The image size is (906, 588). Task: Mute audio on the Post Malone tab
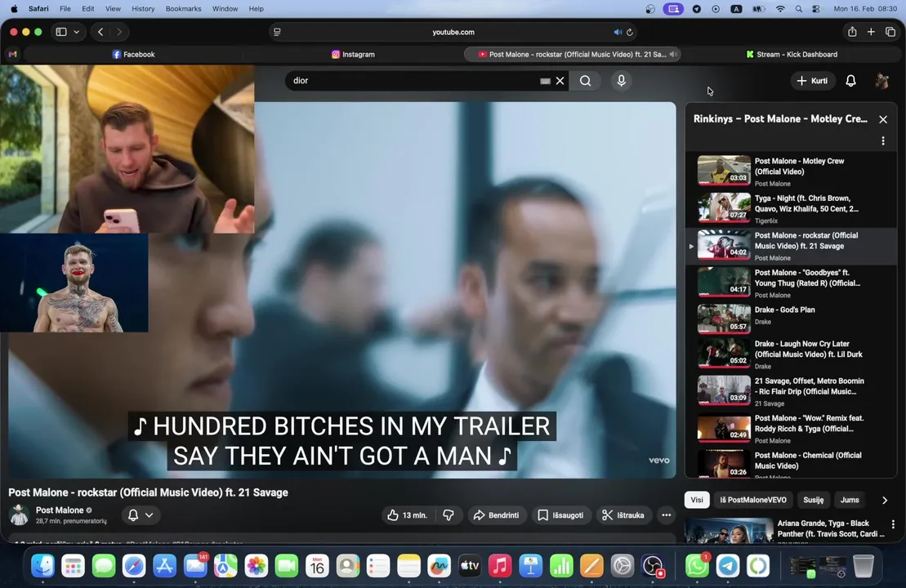click(672, 54)
